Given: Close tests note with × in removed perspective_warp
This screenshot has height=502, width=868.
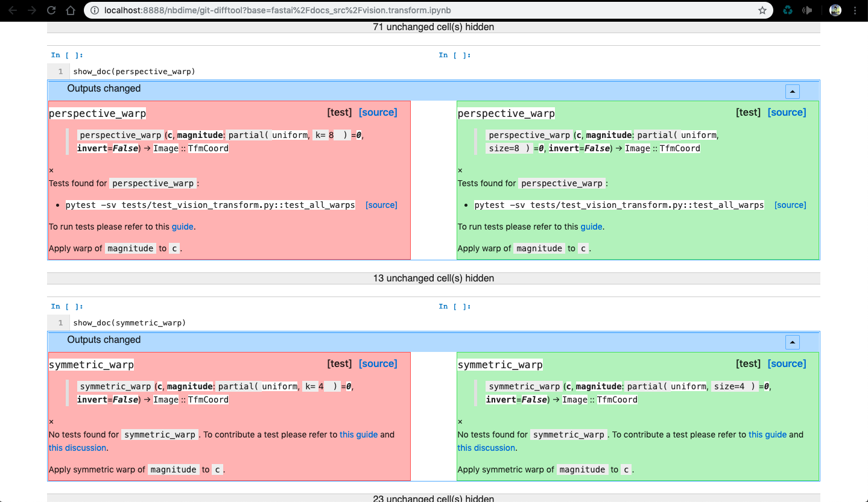Looking at the screenshot, I should click(x=51, y=171).
